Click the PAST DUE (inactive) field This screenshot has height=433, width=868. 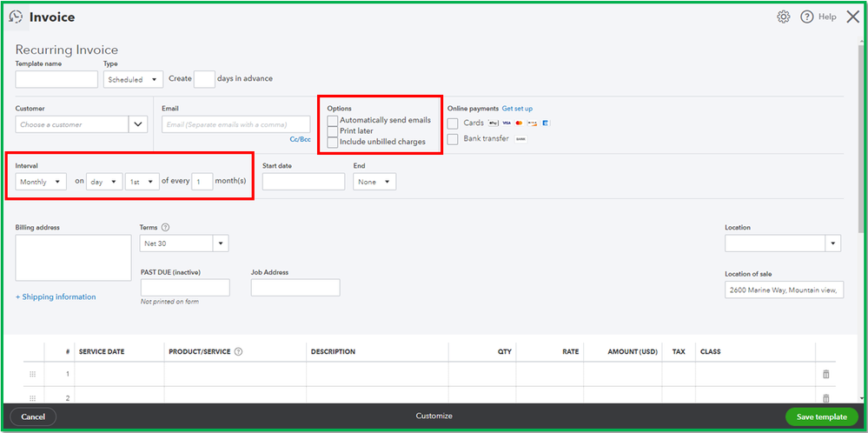click(x=185, y=288)
